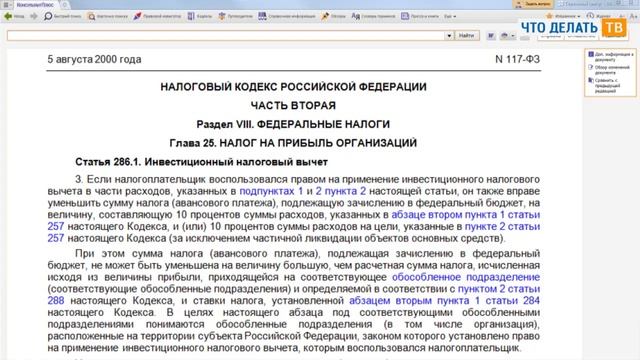
Task: Click 'Глава 25. НАЛОГ НА ПРИБЫЛЬ ОРГАНИЗАЦИЙ'
Action: point(293,143)
